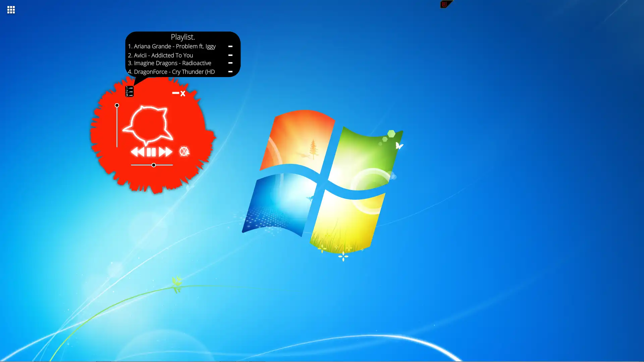Viewport: 644px width, 362px height.
Task: Click the vertical volume slider handle
Action: [117, 105]
